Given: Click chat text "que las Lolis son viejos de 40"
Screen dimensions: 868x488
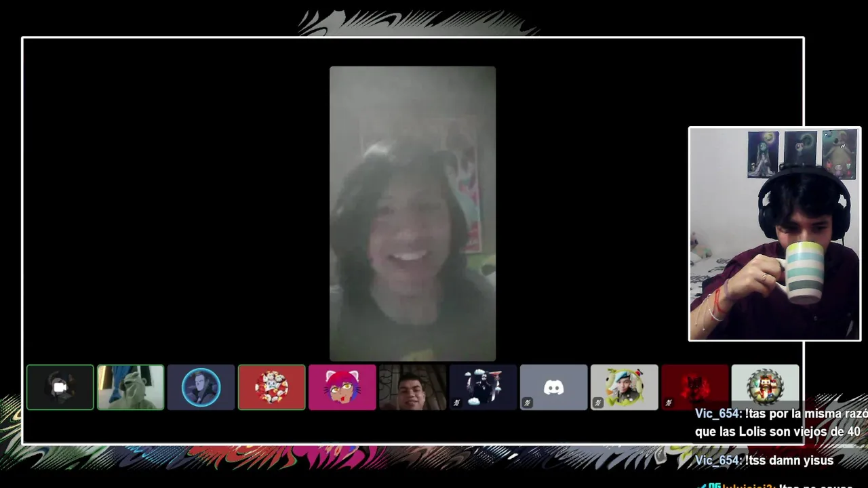Looking at the screenshot, I should coord(777,432).
